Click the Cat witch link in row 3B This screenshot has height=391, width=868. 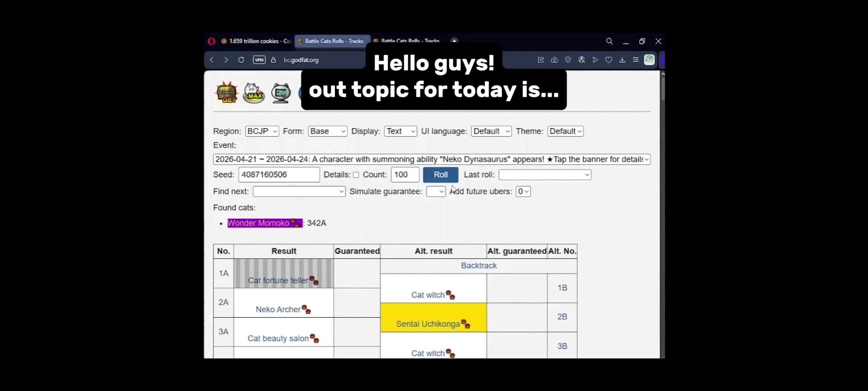[428, 353]
